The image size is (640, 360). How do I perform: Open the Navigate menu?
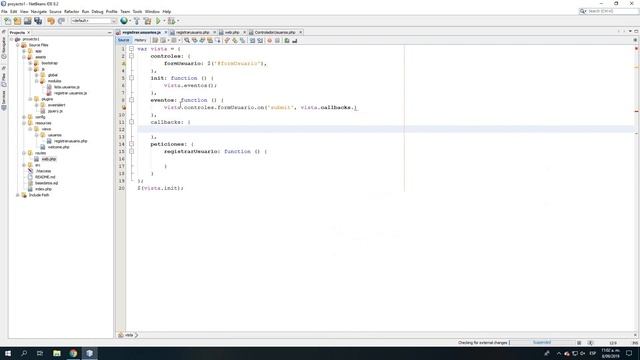point(39,12)
